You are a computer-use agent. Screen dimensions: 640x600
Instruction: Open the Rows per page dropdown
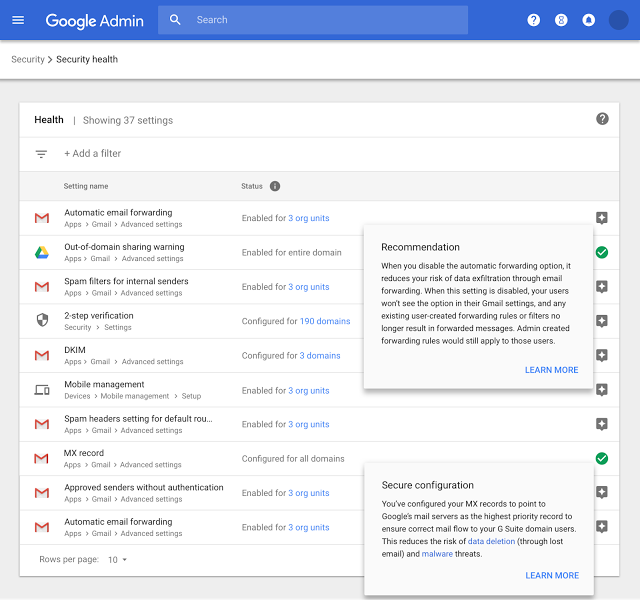tap(118, 560)
